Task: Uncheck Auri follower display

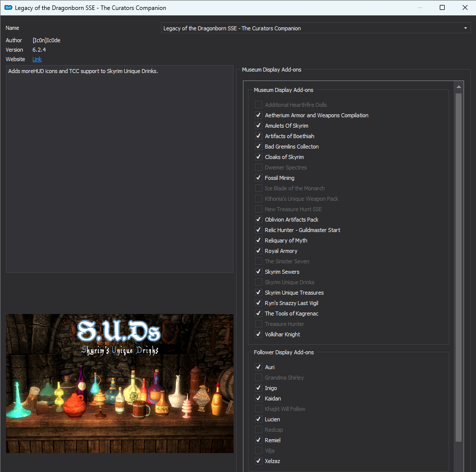Action: coord(258,367)
